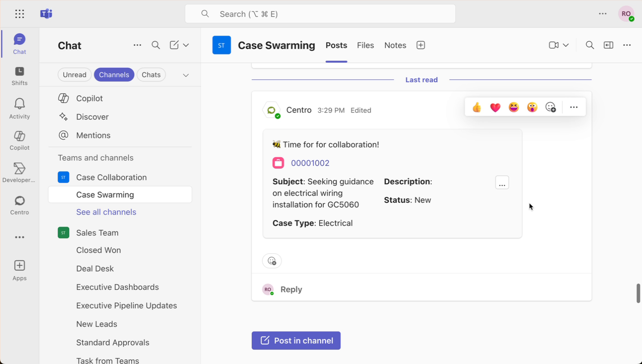Image resolution: width=642 pixels, height=364 pixels.
Task: Open the Developer Portal rail icon
Action: click(x=19, y=173)
